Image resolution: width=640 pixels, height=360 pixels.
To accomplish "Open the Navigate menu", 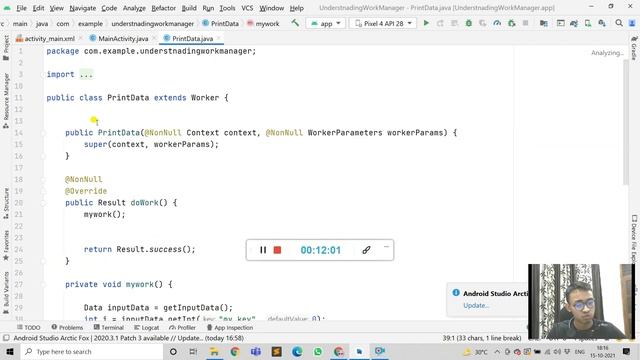I will (x=82, y=8).
